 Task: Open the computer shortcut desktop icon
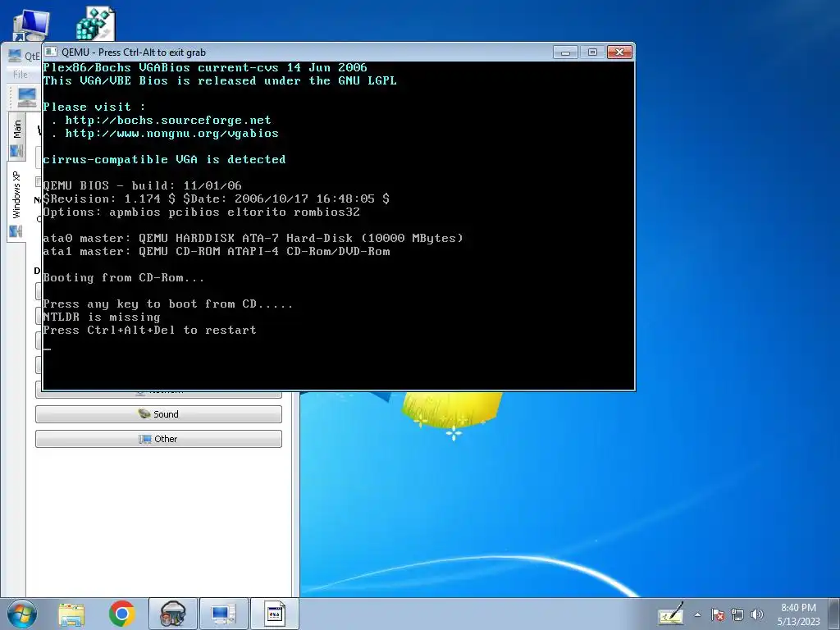(x=30, y=25)
